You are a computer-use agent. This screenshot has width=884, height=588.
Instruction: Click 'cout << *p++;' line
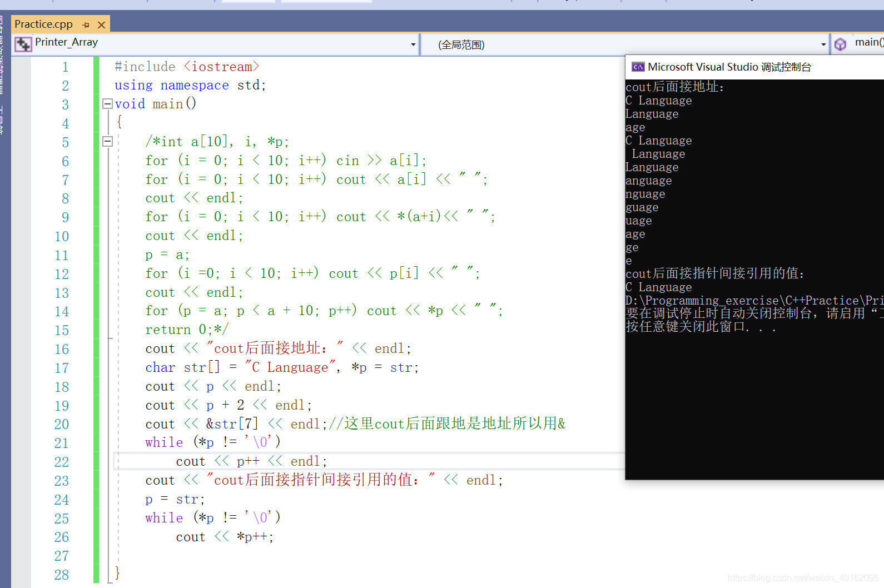tap(225, 537)
